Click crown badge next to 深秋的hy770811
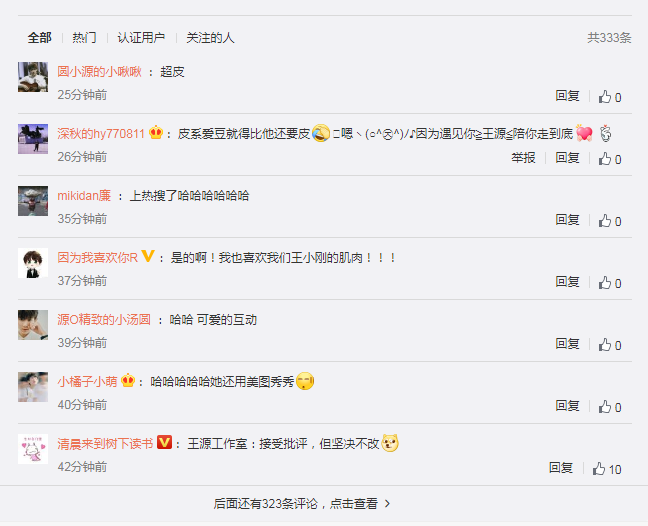The width and height of the screenshot is (648, 526). click(x=156, y=132)
